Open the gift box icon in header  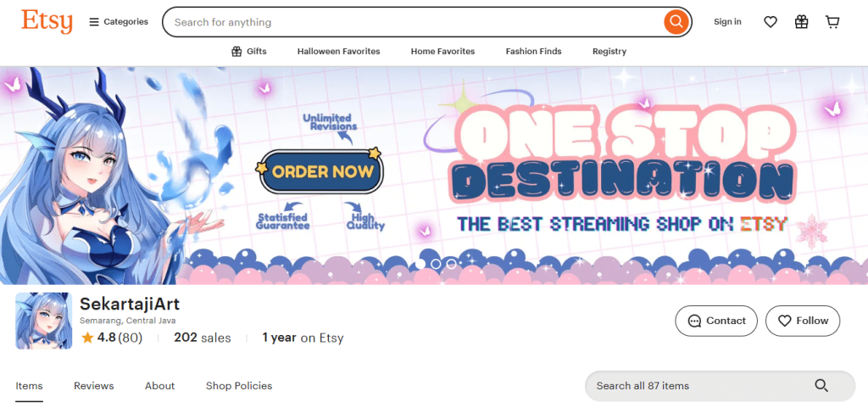(x=801, y=22)
